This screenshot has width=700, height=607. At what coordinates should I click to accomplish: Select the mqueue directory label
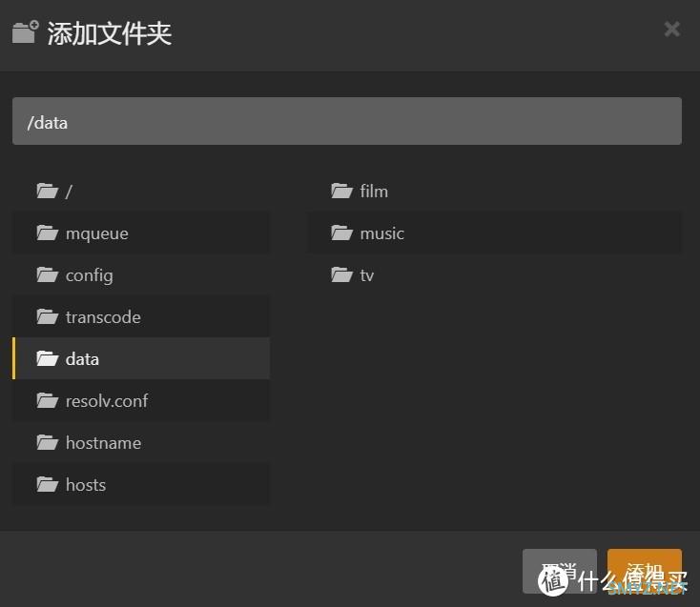tap(96, 233)
